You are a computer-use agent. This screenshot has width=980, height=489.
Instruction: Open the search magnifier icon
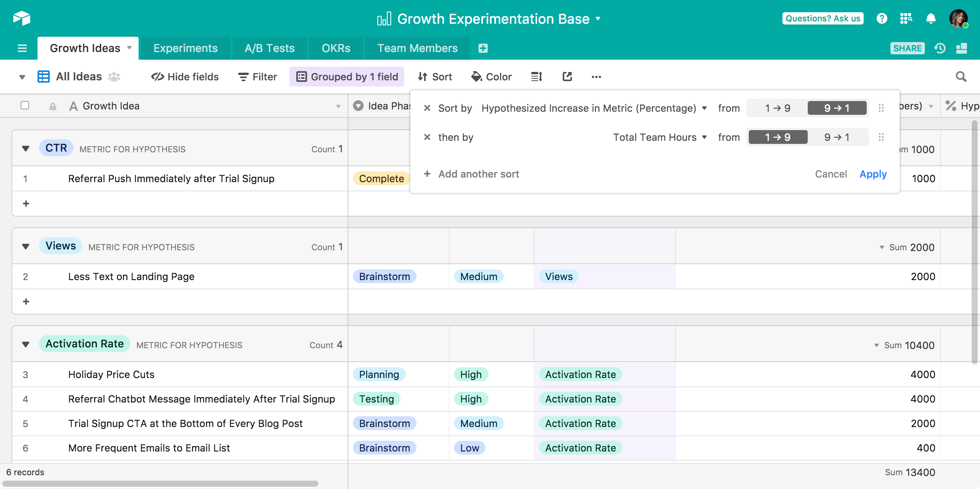[961, 77]
